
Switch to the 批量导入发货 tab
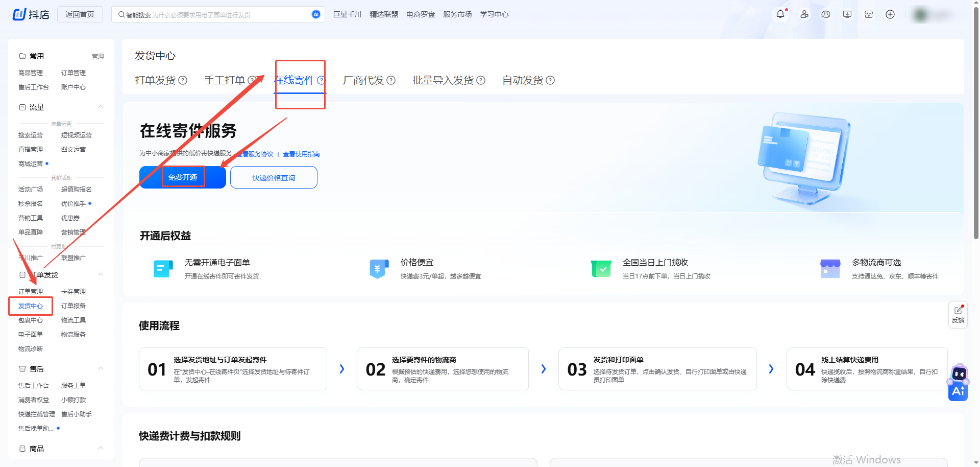pyautogui.click(x=443, y=80)
